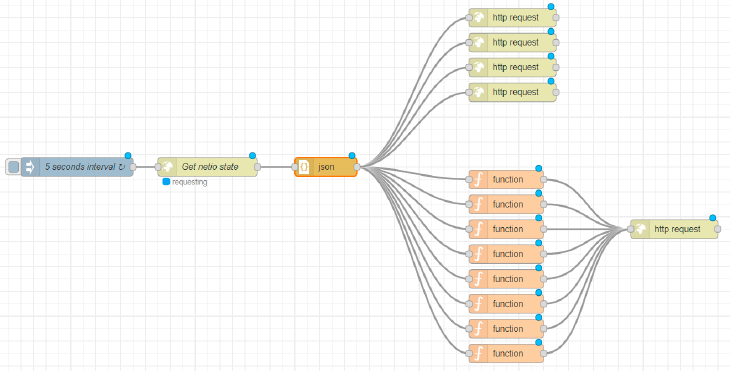The image size is (730, 371).
Task: Click the blue changed dot above the json node
Action: point(352,155)
